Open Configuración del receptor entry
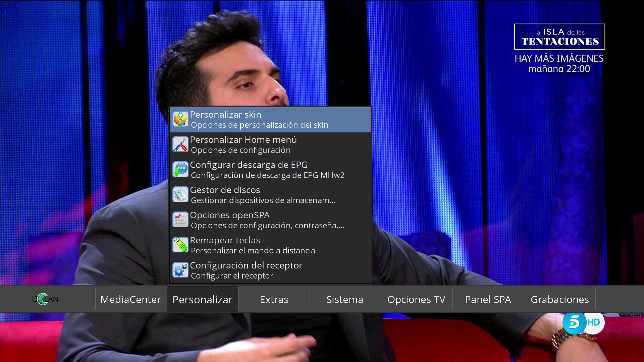 [x=270, y=270]
